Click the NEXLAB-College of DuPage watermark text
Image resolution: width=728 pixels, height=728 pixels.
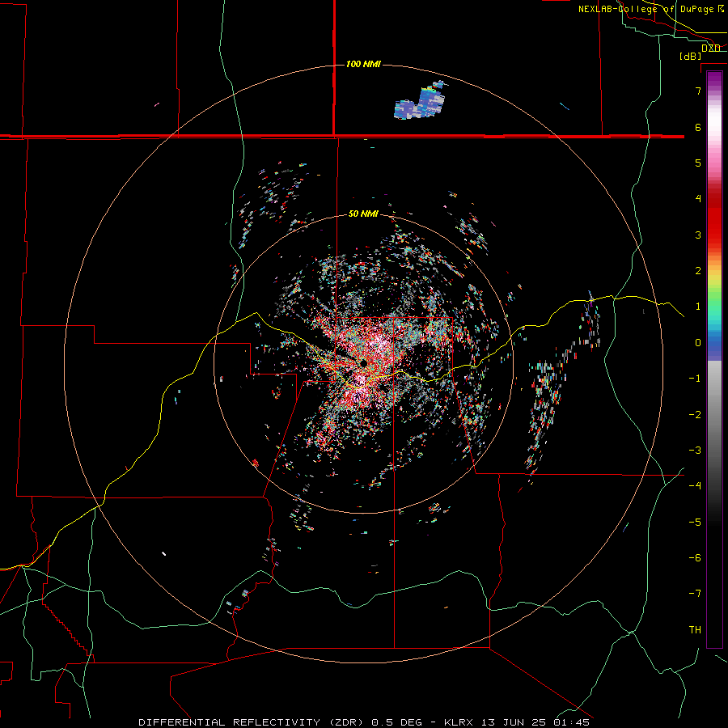(651, 9)
